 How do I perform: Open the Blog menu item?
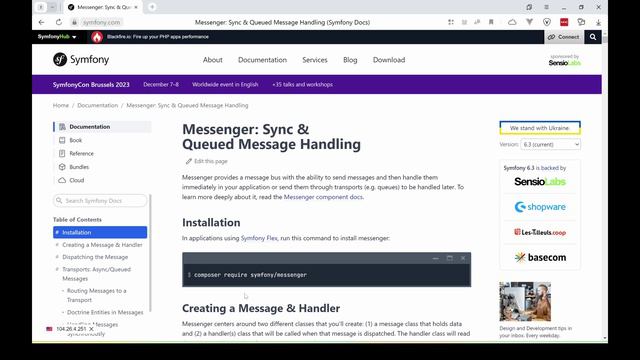(350, 60)
